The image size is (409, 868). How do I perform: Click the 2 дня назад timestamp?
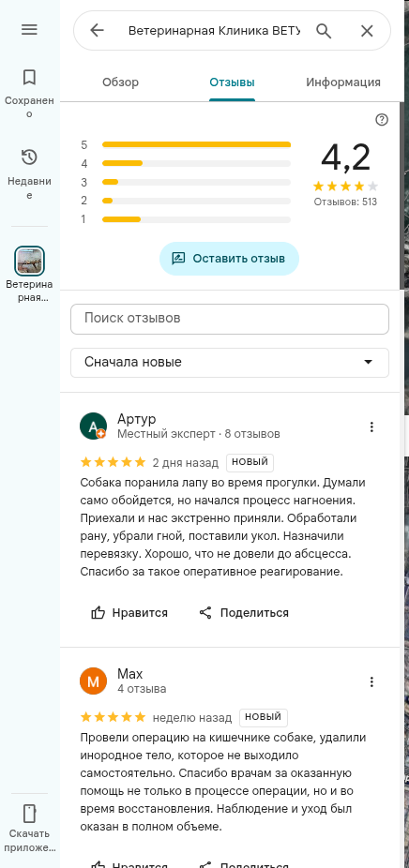(186, 463)
